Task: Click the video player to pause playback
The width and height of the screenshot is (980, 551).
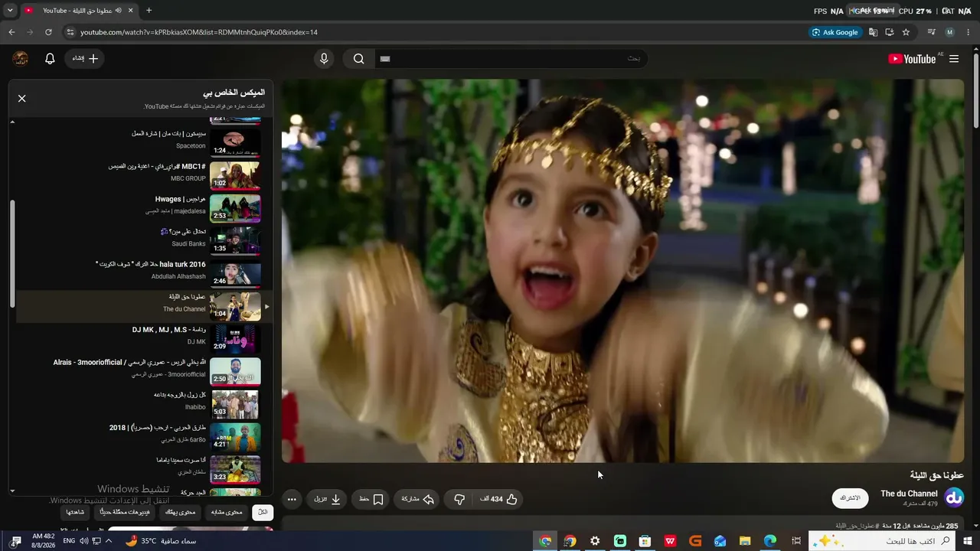Action: coord(622,270)
